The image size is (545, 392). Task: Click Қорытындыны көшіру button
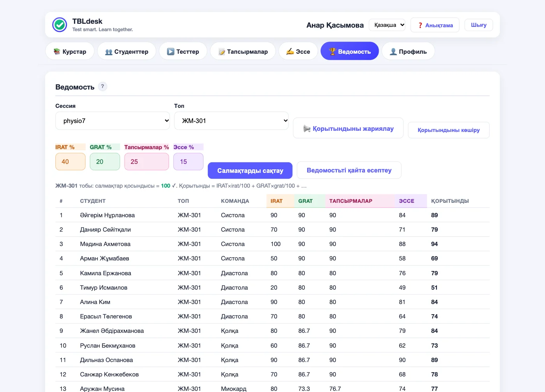448,130
